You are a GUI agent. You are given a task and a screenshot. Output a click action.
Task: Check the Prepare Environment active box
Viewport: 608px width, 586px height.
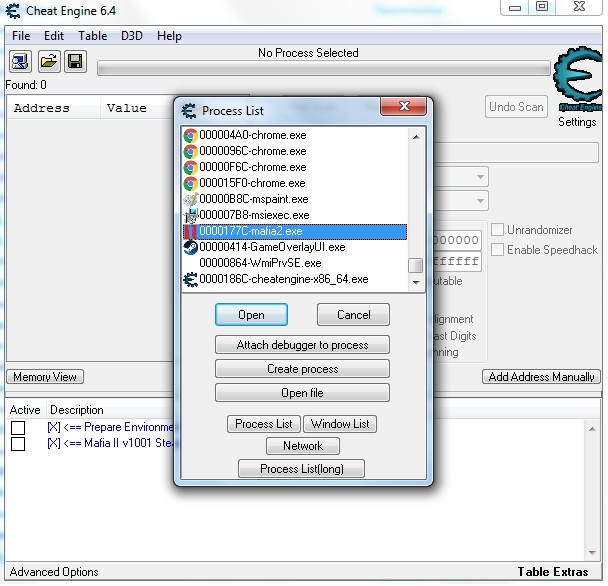pyautogui.click(x=18, y=428)
